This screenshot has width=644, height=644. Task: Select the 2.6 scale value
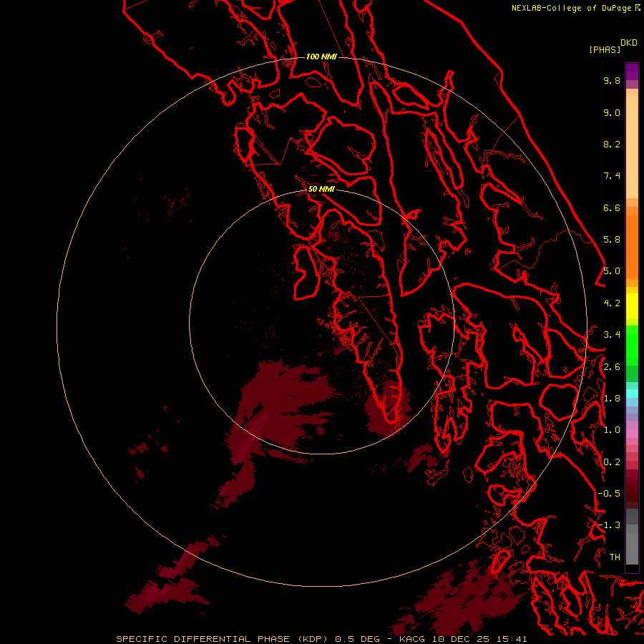[612, 367]
